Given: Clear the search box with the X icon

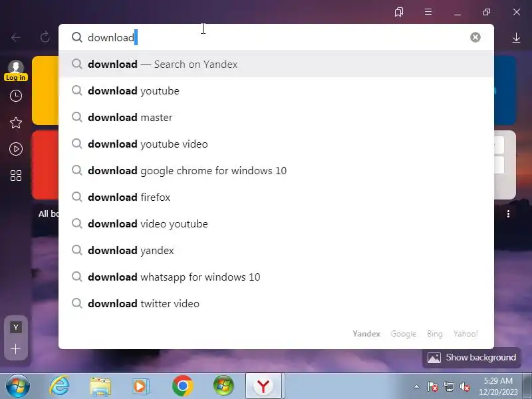Looking at the screenshot, I should pos(475,37).
